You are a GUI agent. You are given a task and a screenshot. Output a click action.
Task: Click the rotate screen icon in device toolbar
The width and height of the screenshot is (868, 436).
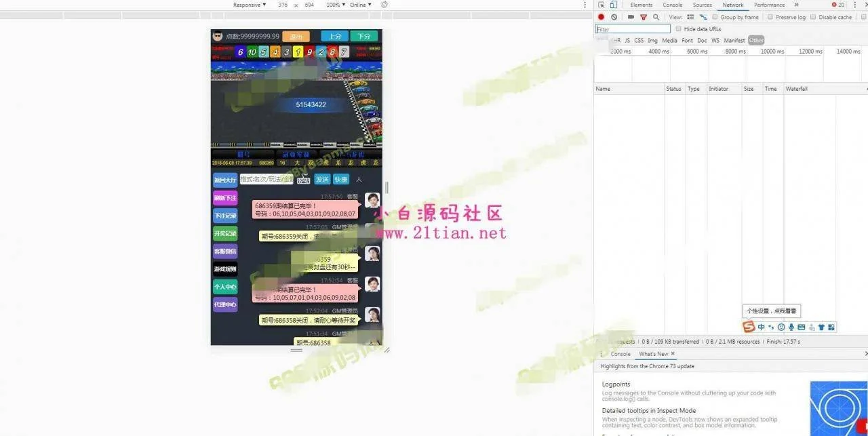pyautogui.click(x=384, y=5)
